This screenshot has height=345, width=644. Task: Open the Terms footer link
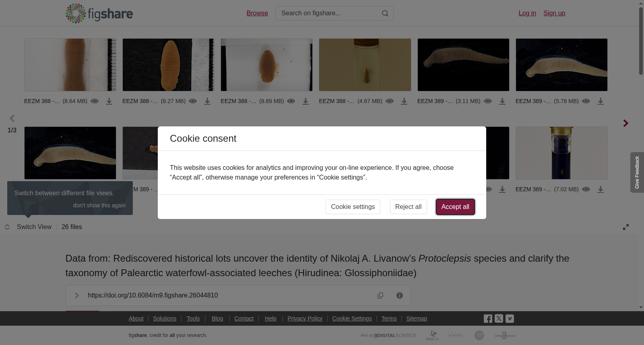(389, 318)
